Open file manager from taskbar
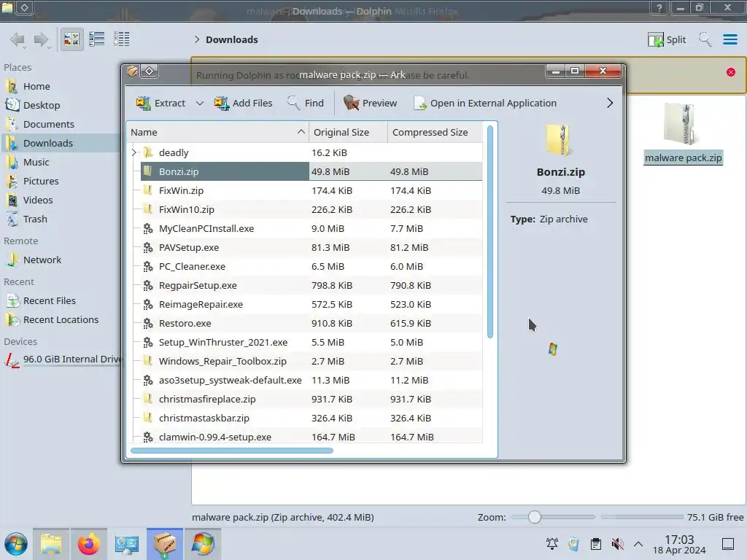Screen dimensions: 747x560 pyautogui.click(x=51, y=544)
